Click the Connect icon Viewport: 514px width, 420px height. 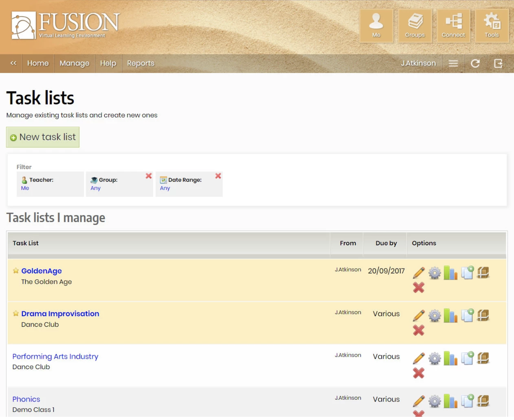(x=453, y=26)
